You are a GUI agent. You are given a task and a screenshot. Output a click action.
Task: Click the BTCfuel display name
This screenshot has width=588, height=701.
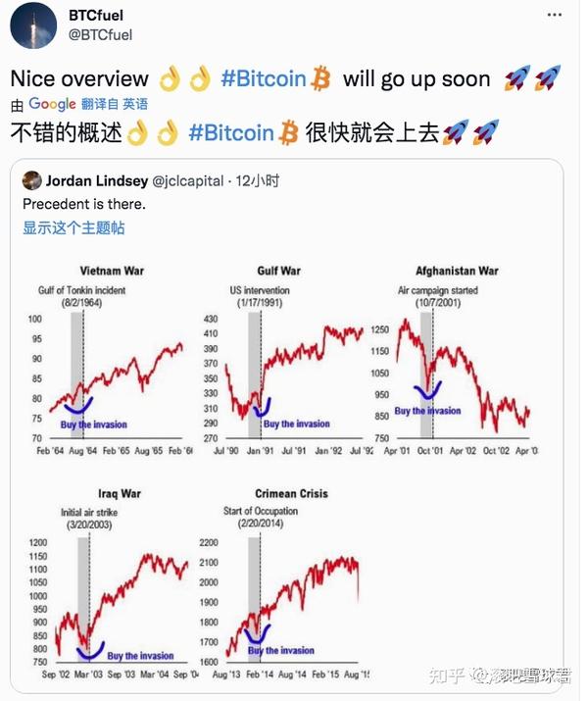96,16
